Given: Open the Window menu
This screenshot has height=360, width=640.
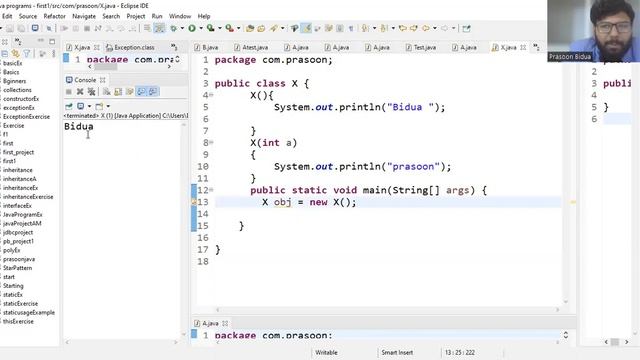Looking at the screenshot, I should [x=180, y=16].
